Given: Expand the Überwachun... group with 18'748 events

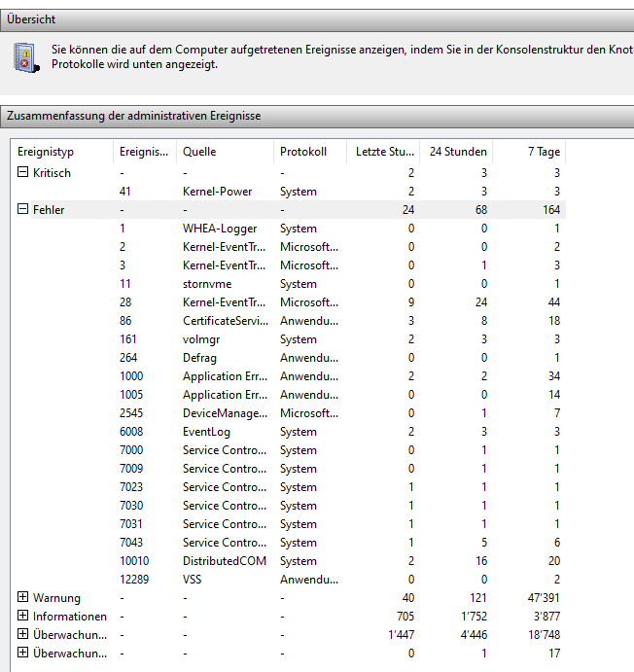Looking at the screenshot, I should 22,634.
